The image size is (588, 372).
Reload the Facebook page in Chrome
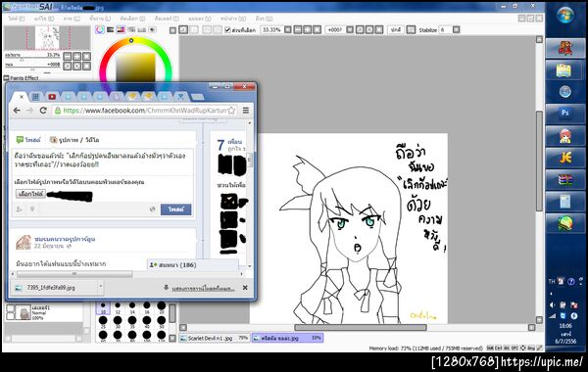coord(43,111)
